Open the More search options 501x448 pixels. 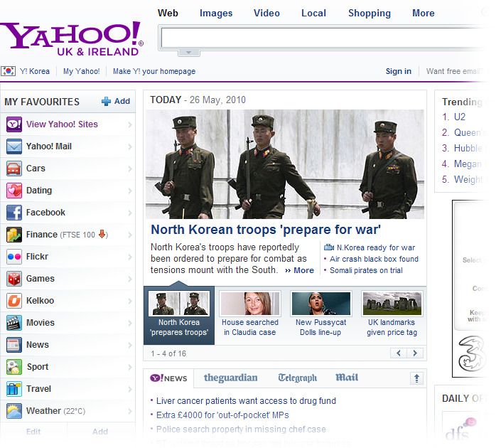point(424,13)
